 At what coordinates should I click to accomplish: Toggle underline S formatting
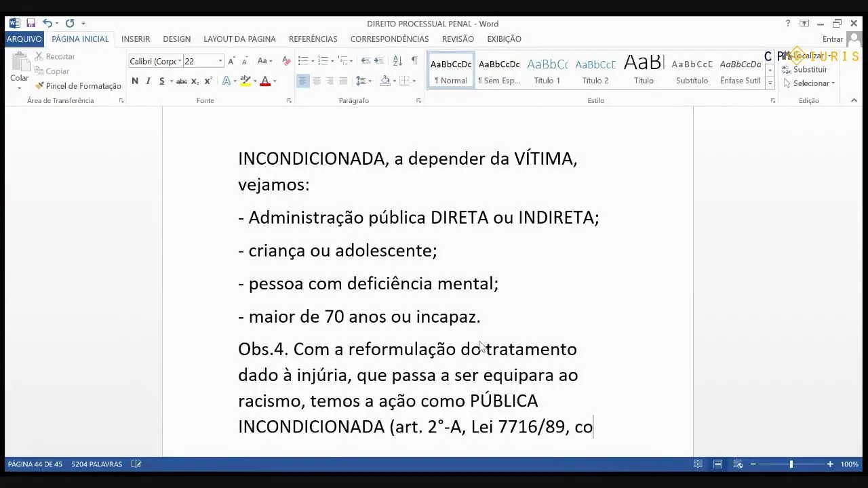(161, 81)
